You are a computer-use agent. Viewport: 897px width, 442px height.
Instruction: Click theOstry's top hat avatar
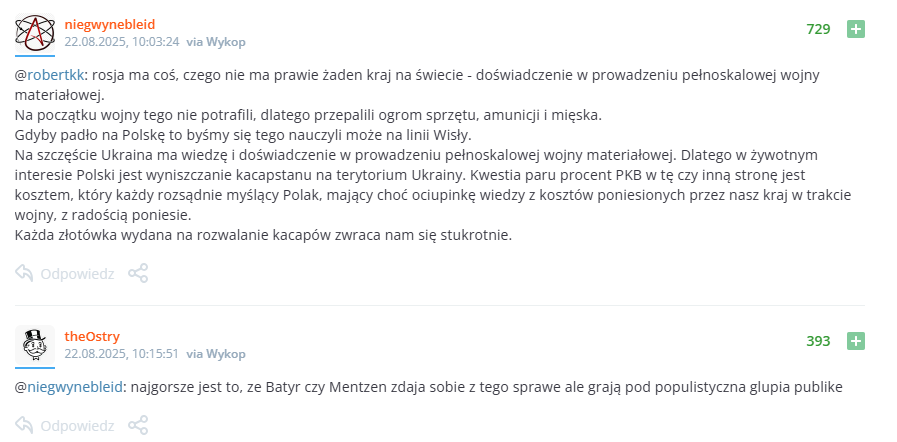(x=34, y=345)
